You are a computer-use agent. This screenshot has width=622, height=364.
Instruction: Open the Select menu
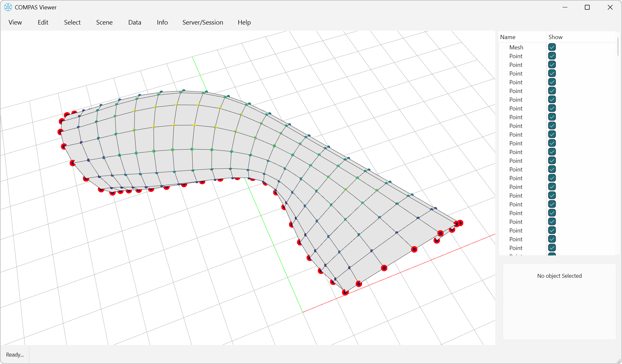[72, 22]
